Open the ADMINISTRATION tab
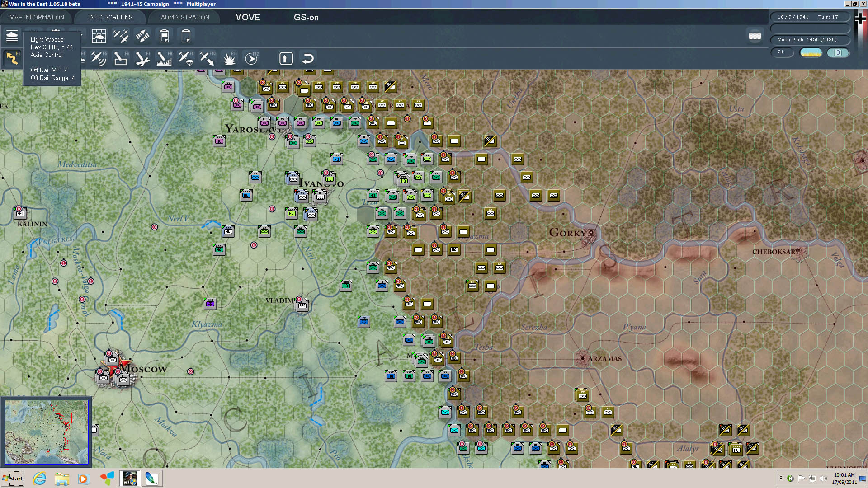 pos(185,17)
